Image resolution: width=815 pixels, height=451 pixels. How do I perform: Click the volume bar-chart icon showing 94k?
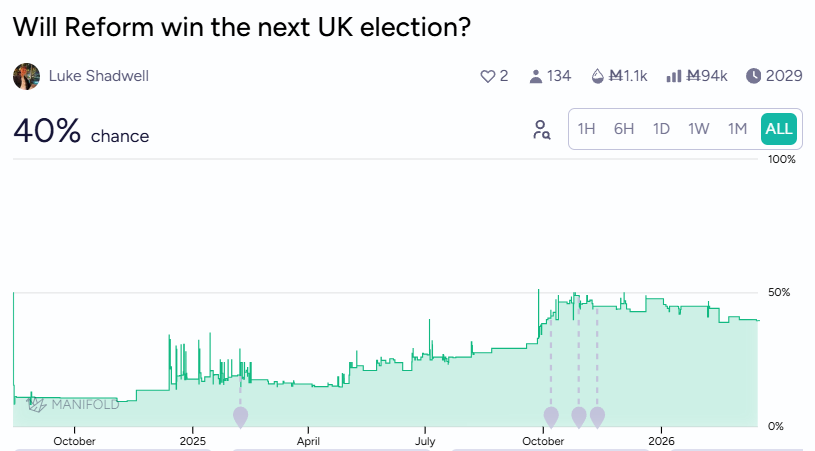674,76
